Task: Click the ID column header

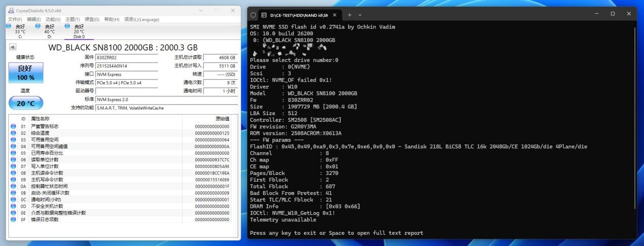Action: [23, 118]
